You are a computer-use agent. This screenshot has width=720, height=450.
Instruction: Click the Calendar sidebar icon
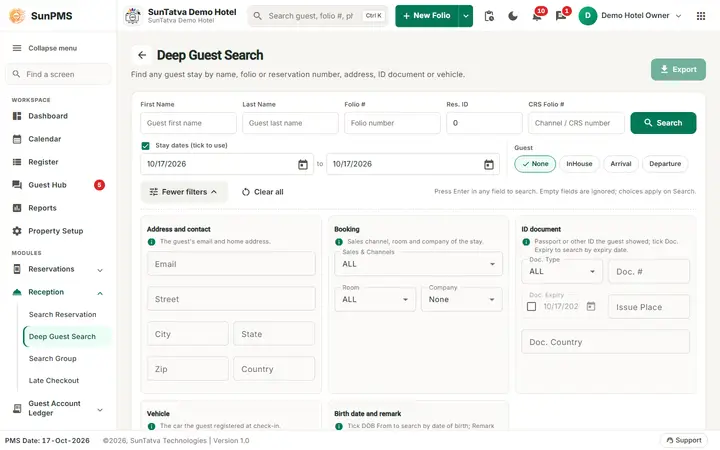17,139
